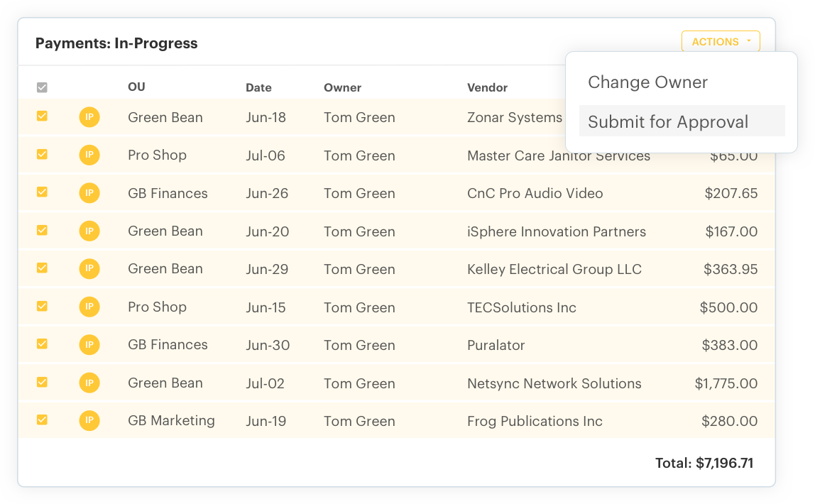
Task: Choose Submit for Approval from the menu
Action: [x=668, y=121]
